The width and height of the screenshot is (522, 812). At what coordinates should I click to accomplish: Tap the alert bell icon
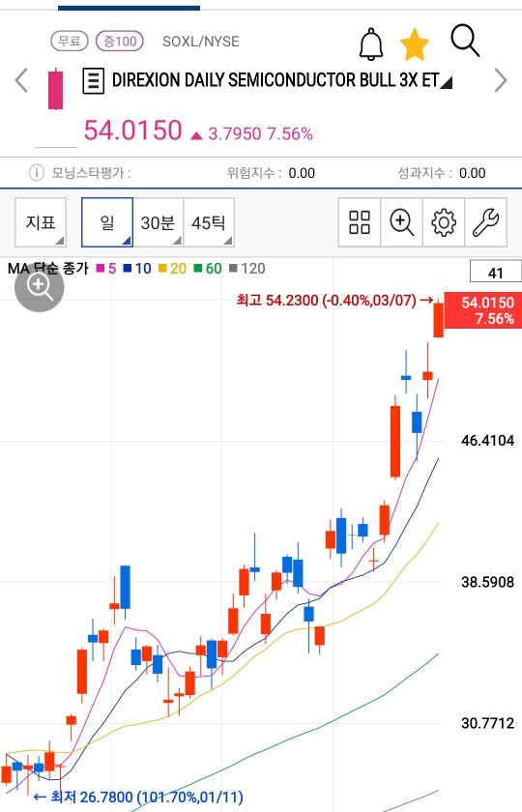point(371,43)
